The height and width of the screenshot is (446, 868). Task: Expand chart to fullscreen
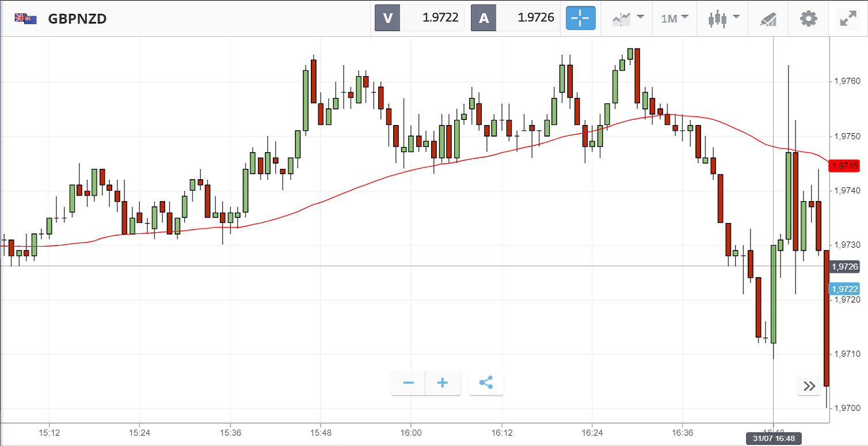[x=848, y=18]
